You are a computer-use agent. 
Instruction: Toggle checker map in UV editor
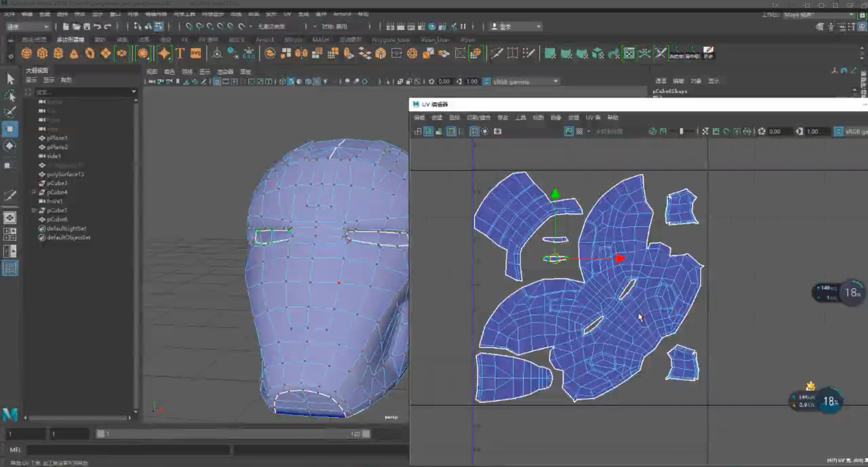pyautogui.click(x=579, y=131)
